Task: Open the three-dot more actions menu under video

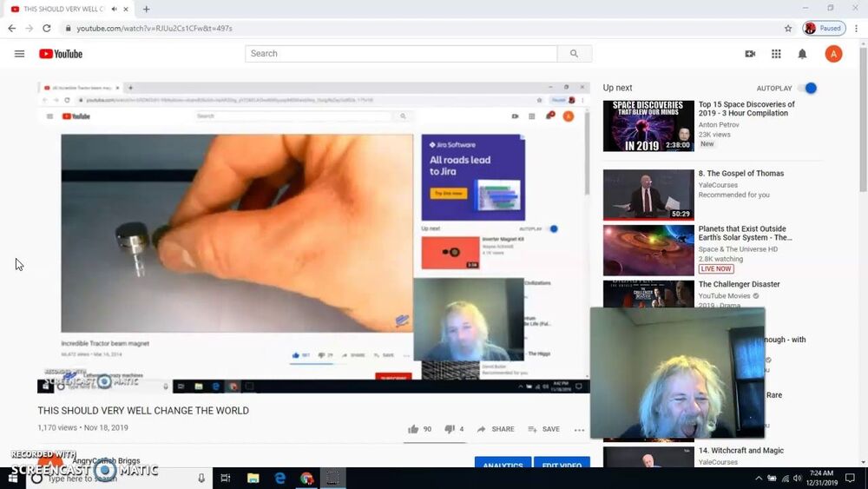Action: (x=579, y=430)
